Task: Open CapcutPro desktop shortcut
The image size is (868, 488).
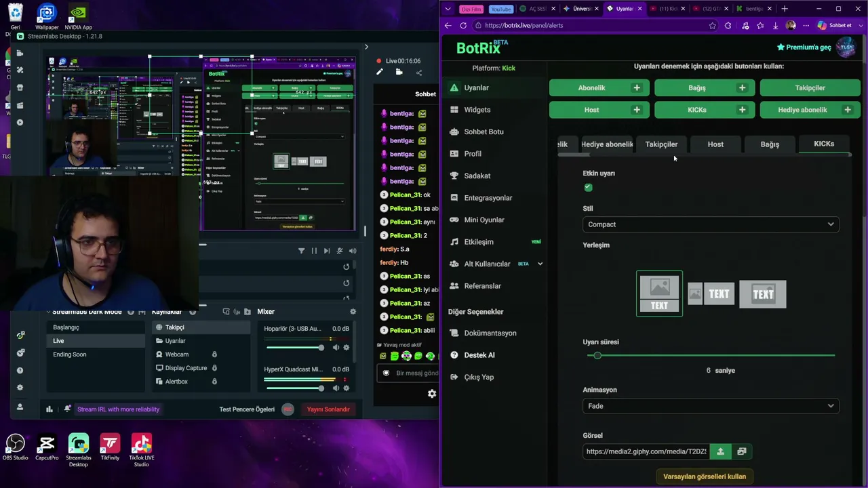Action: (x=47, y=449)
